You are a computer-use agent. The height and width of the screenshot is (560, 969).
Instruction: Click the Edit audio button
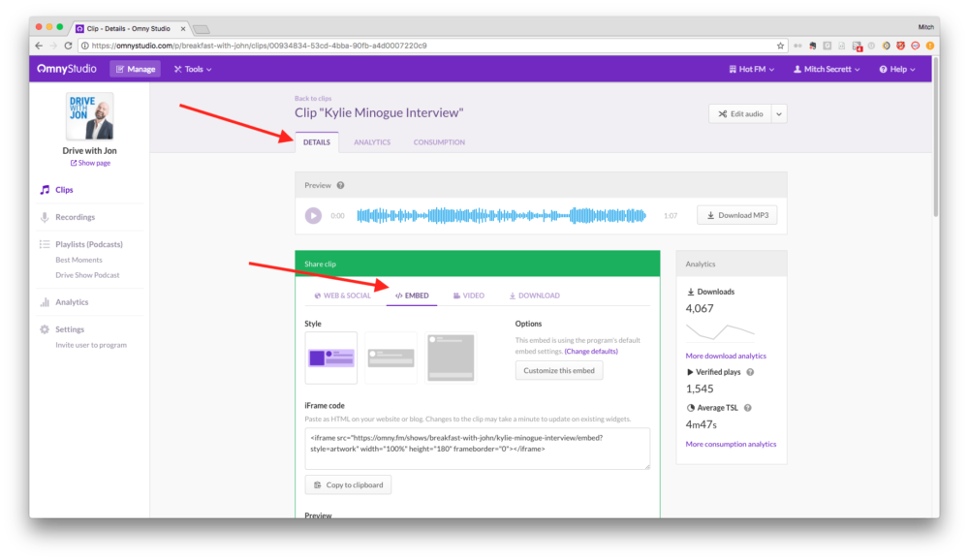[740, 113]
